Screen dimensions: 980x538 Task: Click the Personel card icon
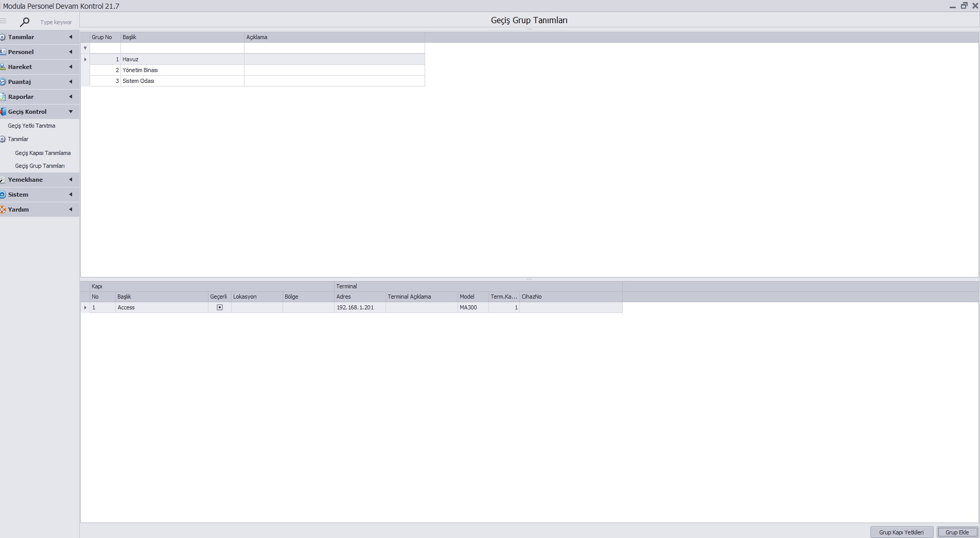[3, 52]
